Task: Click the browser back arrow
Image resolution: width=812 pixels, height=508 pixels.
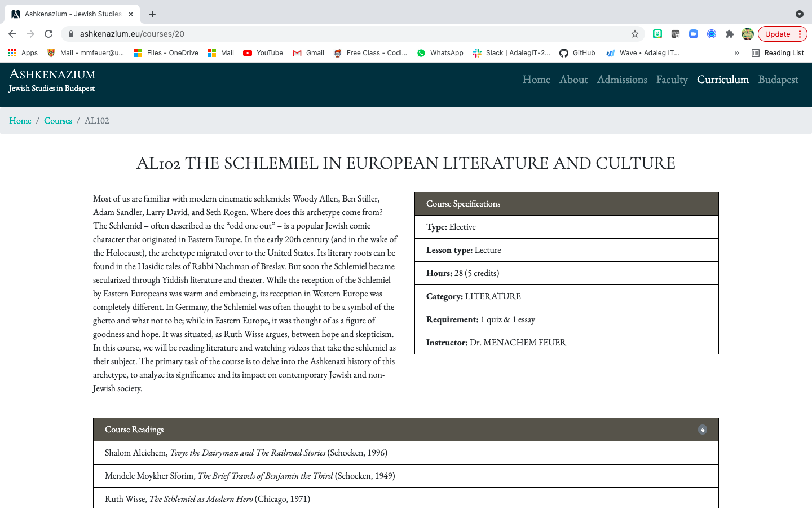Action: pos(12,34)
